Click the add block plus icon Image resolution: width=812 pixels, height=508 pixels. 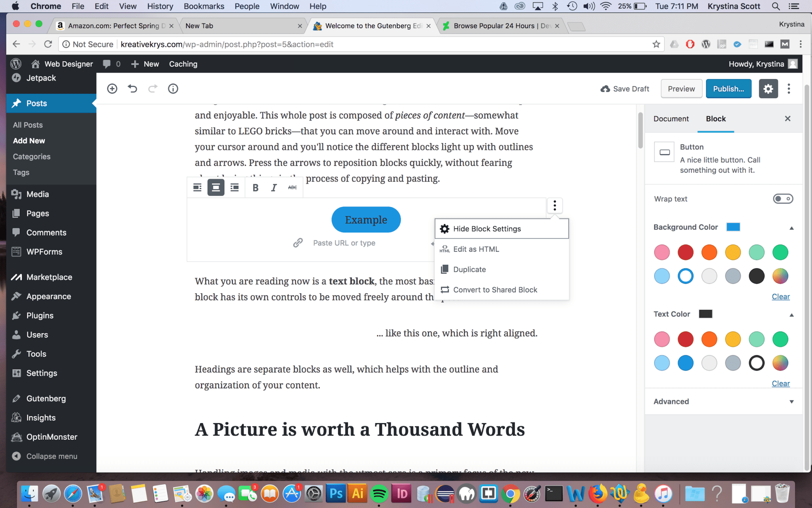tap(112, 89)
